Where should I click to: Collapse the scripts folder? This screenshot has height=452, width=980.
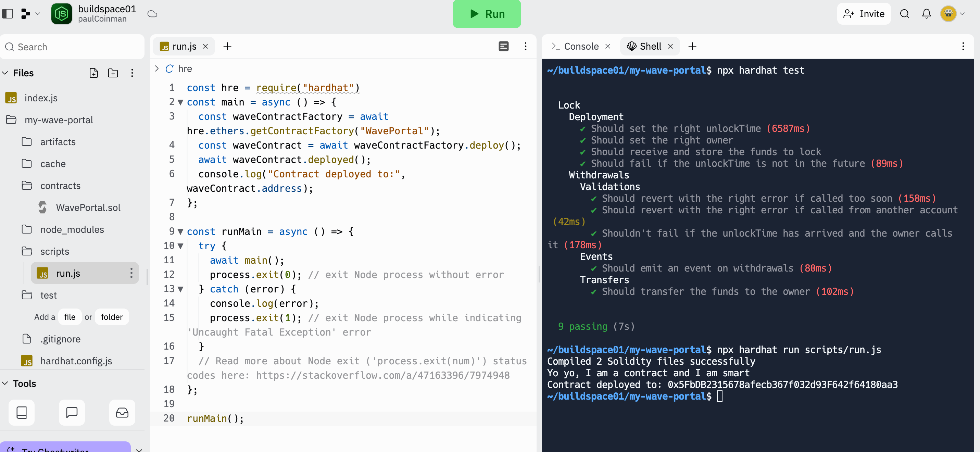[54, 251]
